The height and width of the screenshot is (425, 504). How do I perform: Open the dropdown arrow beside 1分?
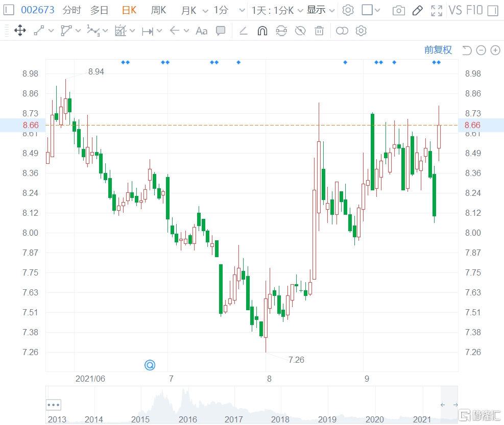(243, 11)
